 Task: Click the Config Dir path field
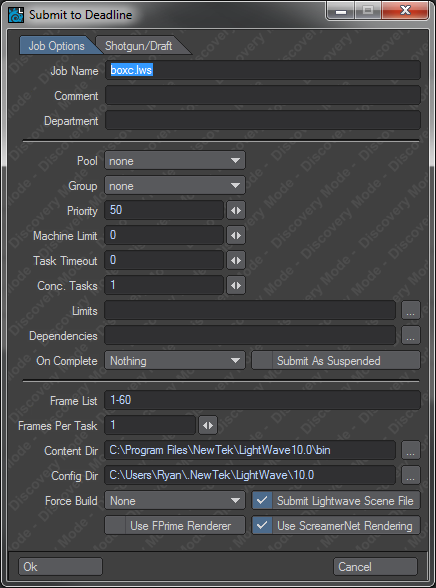tap(250, 475)
